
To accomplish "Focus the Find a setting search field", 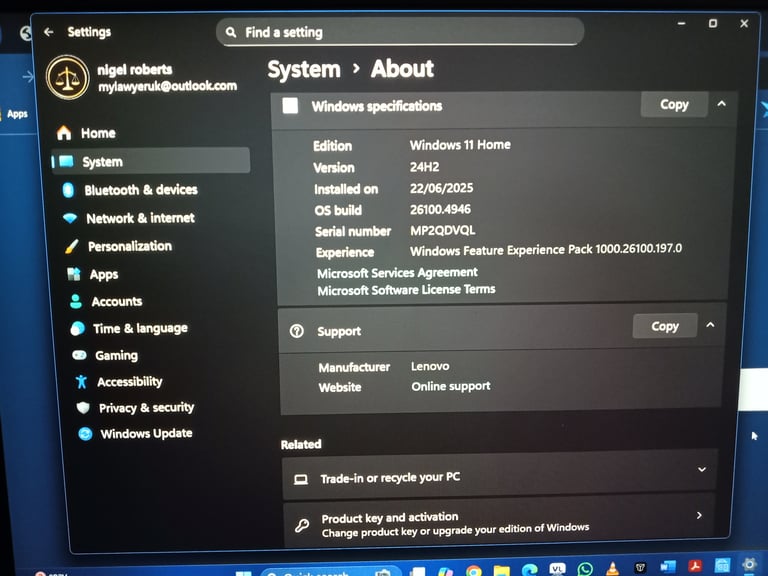I will [x=400, y=32].
